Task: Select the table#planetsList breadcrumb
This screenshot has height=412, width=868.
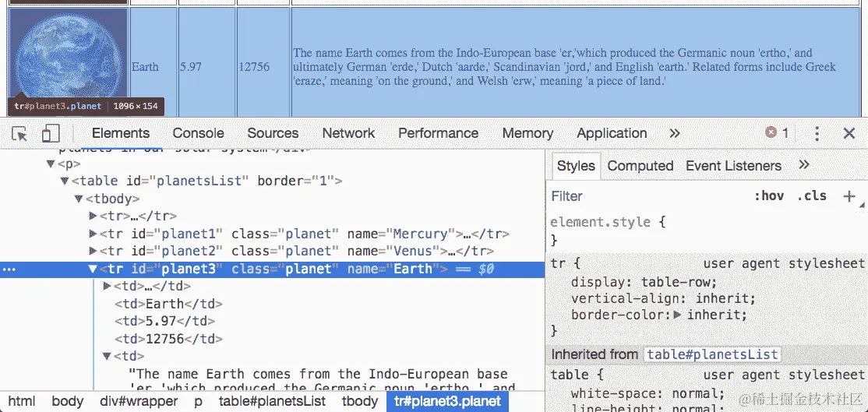Action: coord(273,401)
